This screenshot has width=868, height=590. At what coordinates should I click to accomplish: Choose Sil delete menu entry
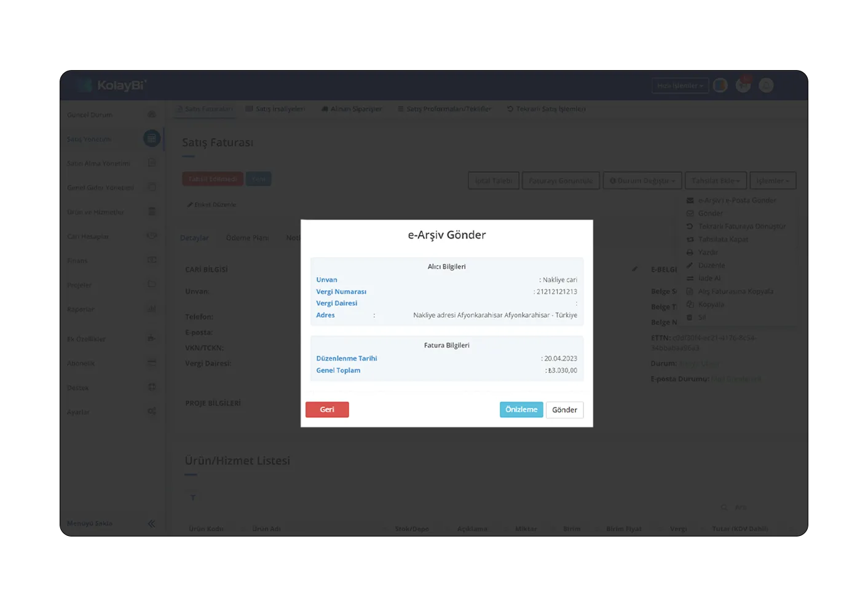click(x=696, y=317)
